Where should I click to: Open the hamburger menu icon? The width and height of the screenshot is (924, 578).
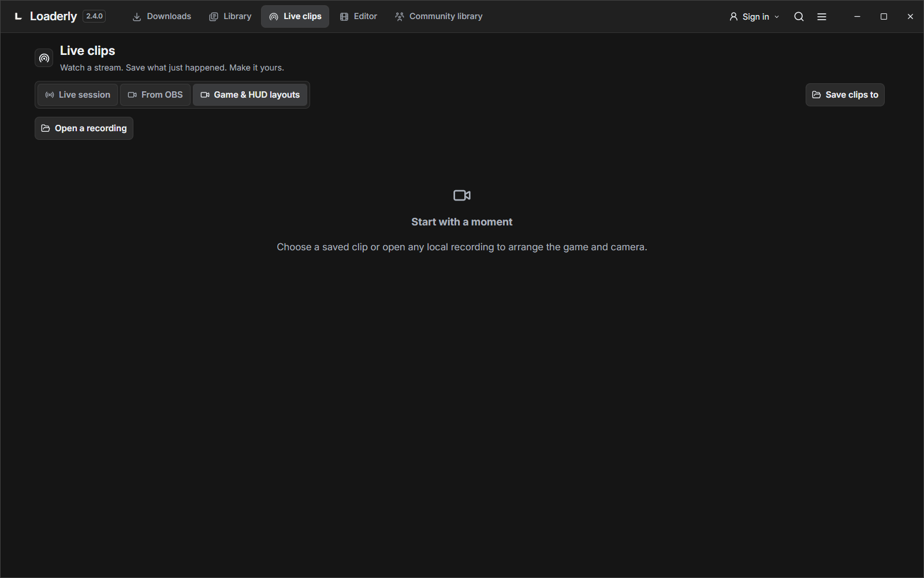(822, 17)
